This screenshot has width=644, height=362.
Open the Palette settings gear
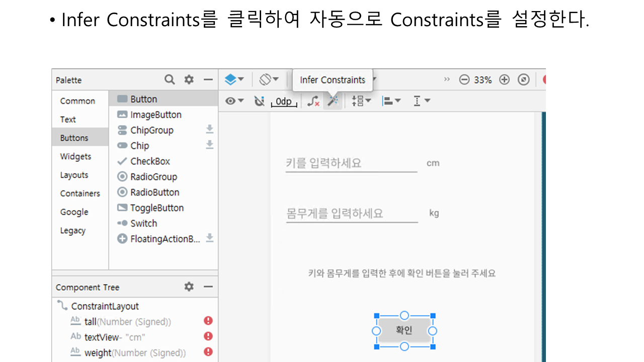[x=189, y=79]
